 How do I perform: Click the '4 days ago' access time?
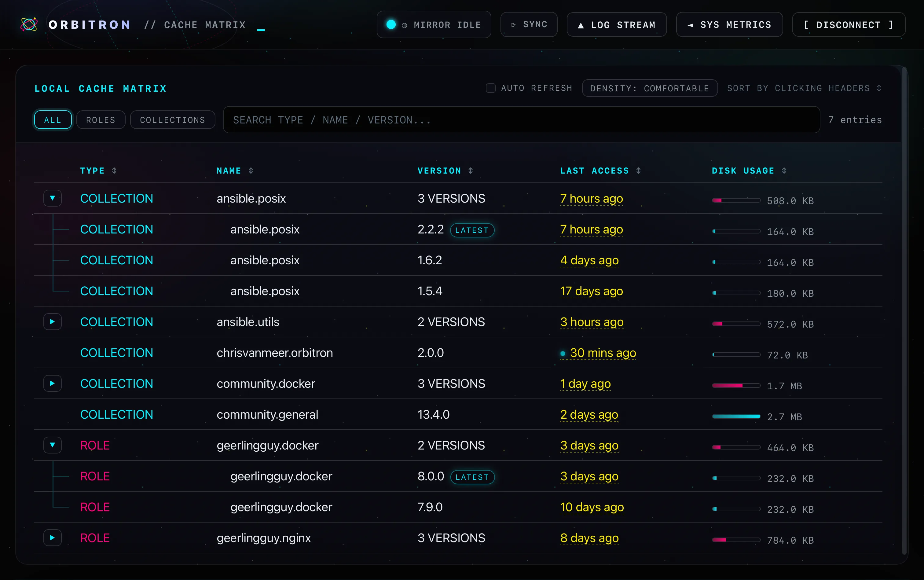589,260
